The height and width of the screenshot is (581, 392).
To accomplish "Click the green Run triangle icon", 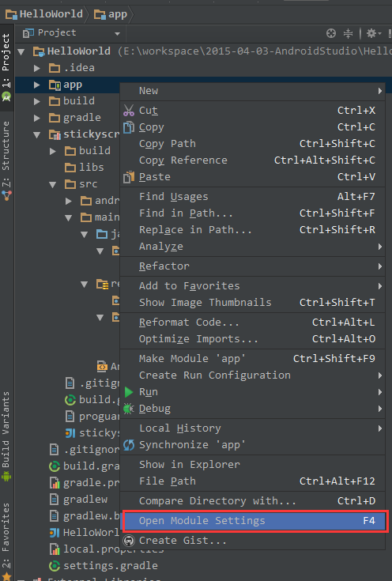I will tap(129, 392).
